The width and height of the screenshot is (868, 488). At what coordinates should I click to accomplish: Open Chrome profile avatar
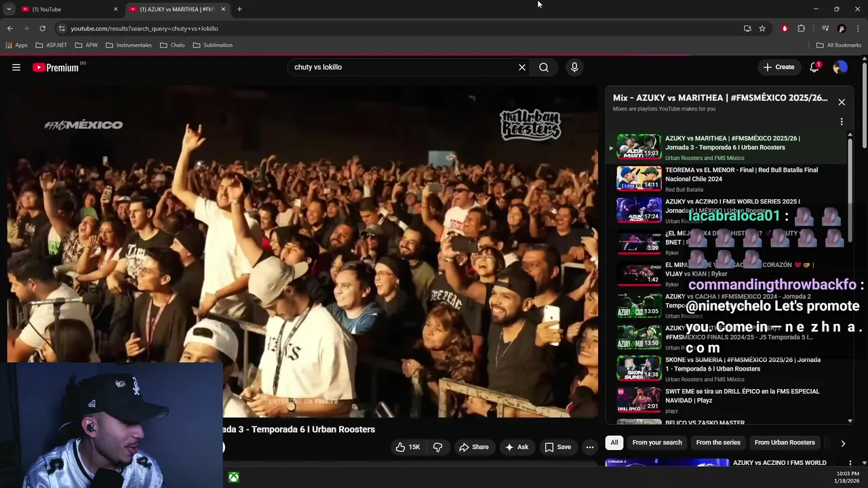[x=842, y=28]
